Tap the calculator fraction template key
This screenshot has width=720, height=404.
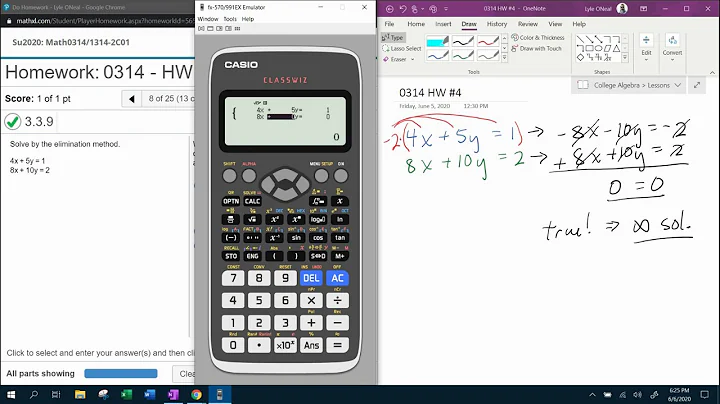(x=231, y=219)
